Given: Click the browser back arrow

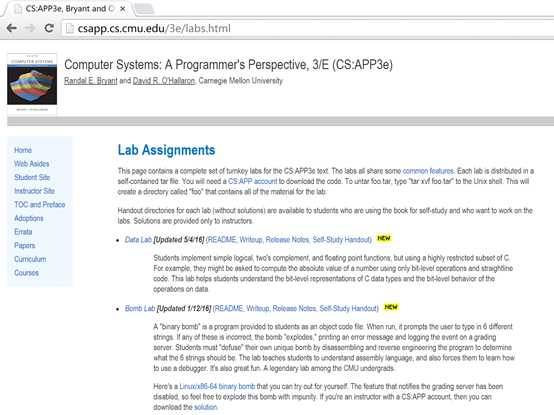Looking at the screenshot, I should tap(12, 28).
